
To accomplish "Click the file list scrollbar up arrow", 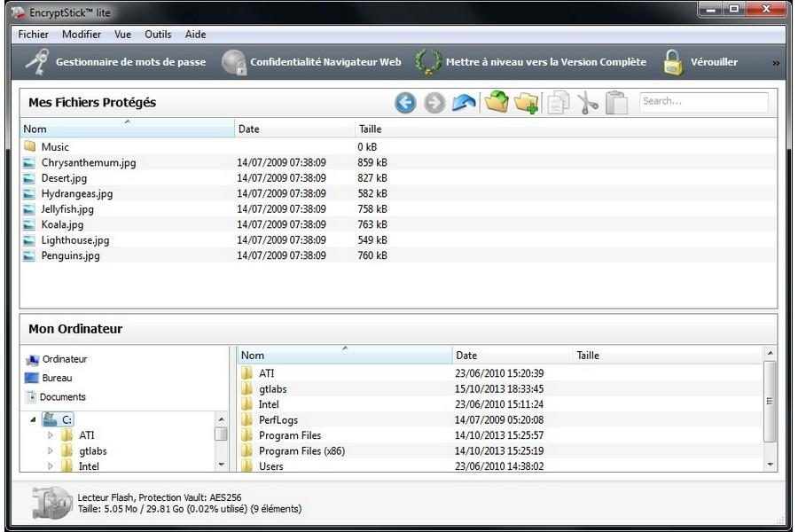I will [770, 353].
